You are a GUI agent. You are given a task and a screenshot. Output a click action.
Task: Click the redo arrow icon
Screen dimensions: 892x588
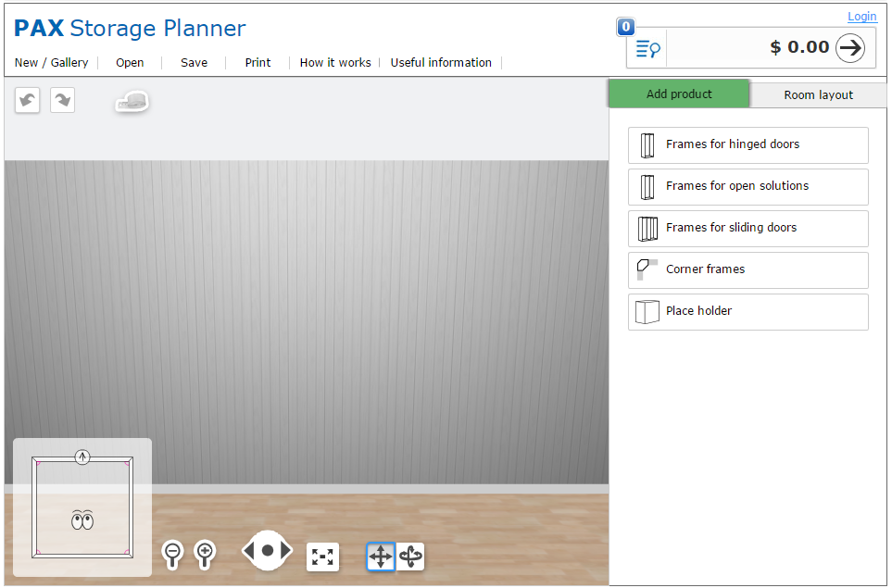pyautogui.click(x=63, y=100)
